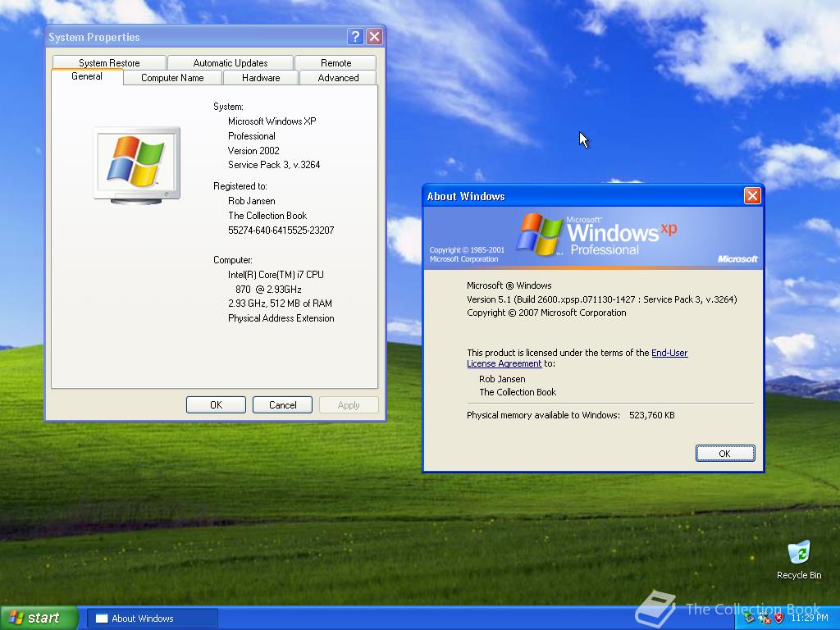Click the disconnected network tray icon

(x=763, y=619)
